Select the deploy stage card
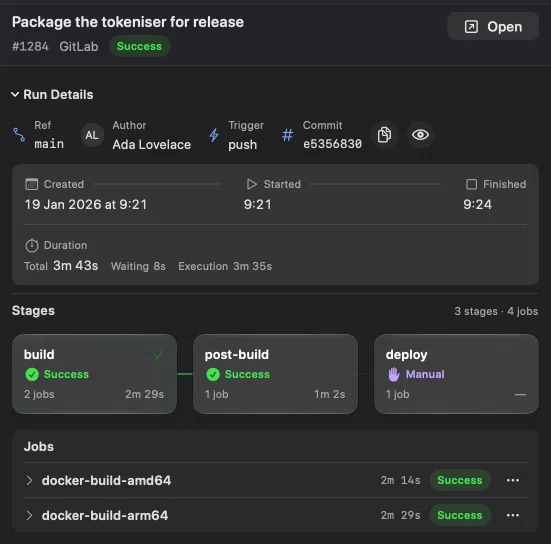The image size is (551, 544). point(456,374)
